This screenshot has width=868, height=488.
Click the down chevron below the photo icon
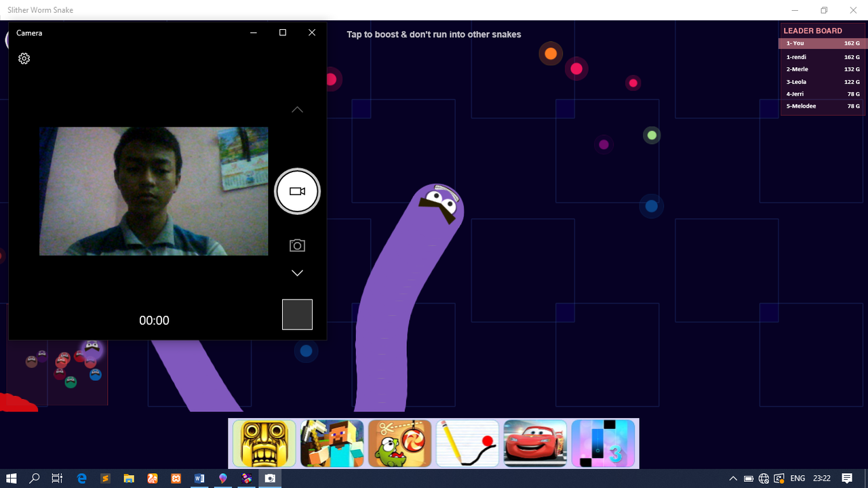pos(297,272)
